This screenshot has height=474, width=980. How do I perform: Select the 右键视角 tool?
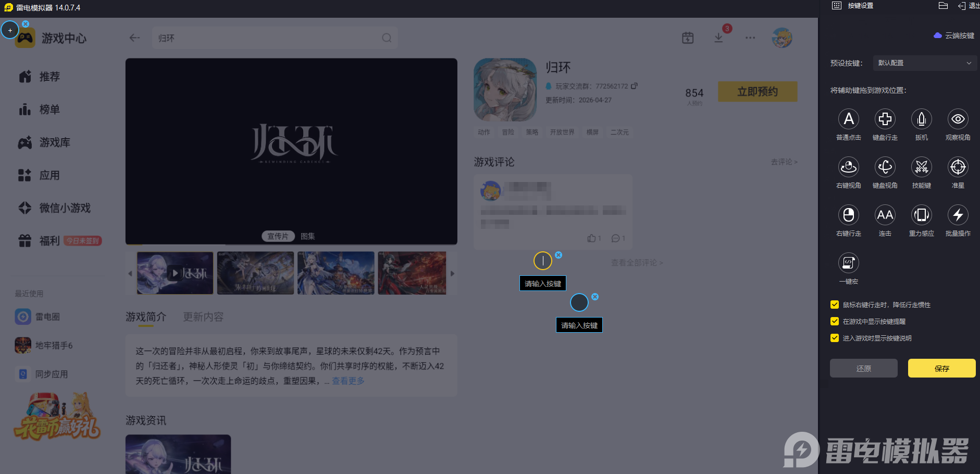[849, 167]
